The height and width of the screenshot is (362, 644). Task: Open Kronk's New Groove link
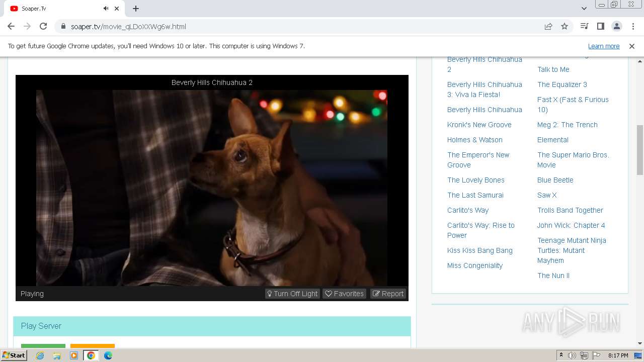[x=479, y=125]
